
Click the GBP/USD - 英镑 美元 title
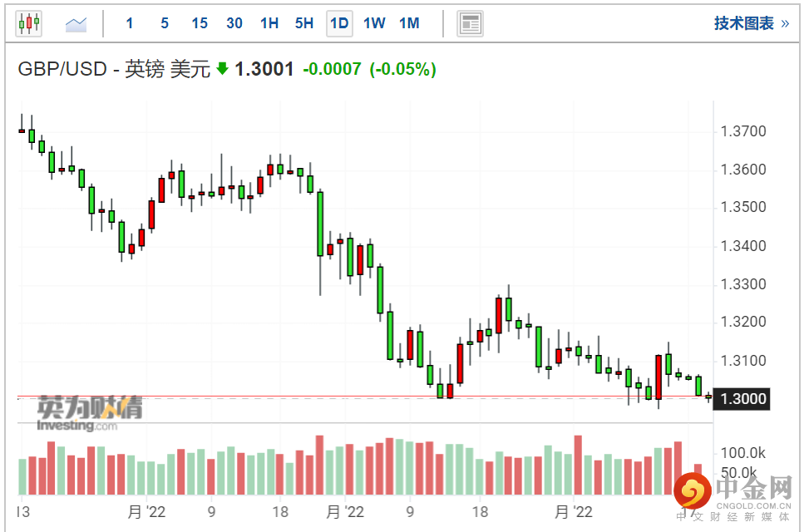pos(114,69)
